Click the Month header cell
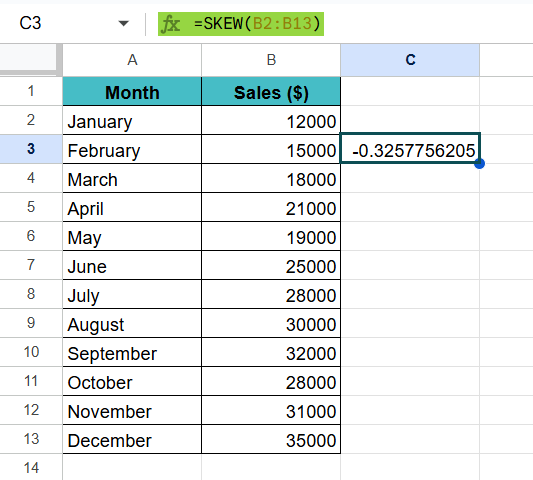Viewport: 533px width, 480px height. click(132, 91)
